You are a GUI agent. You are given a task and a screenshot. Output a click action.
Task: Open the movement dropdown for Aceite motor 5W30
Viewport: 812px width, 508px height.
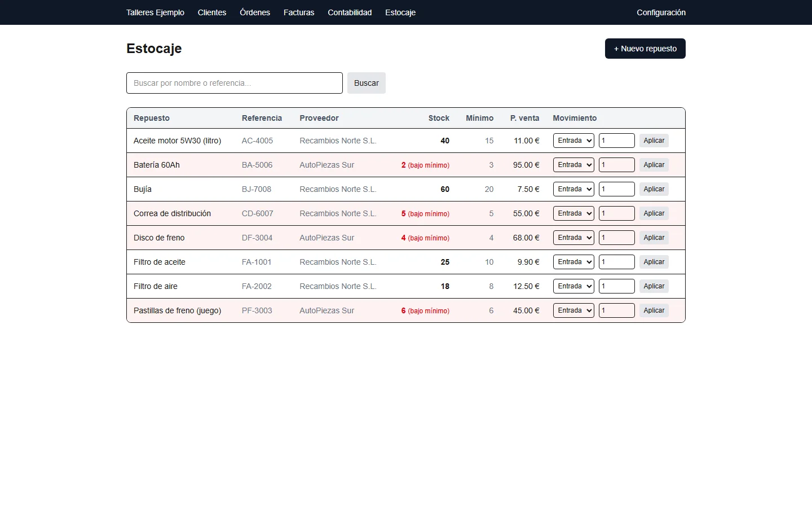point(573,141)
